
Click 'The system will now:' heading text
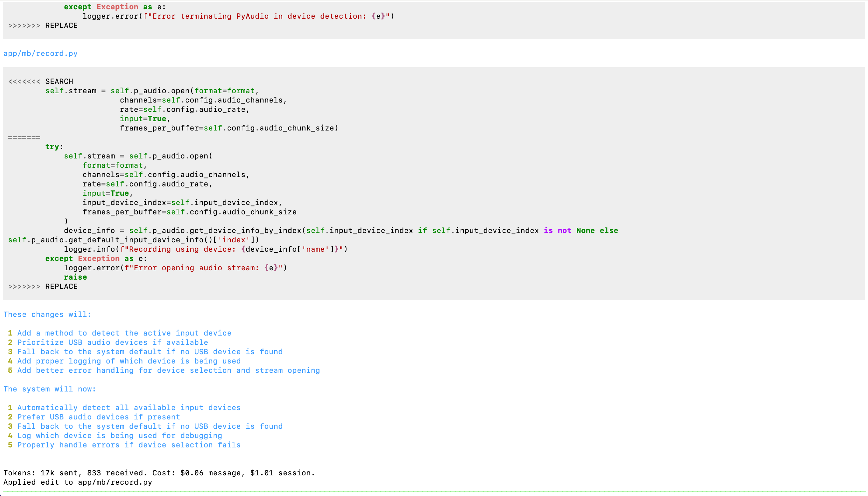pos(50,389)
